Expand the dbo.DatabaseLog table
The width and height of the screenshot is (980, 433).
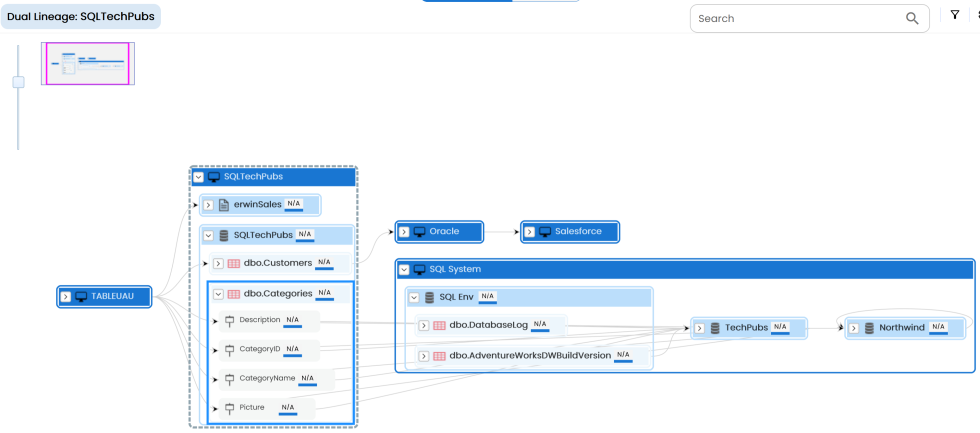point(424,326)
